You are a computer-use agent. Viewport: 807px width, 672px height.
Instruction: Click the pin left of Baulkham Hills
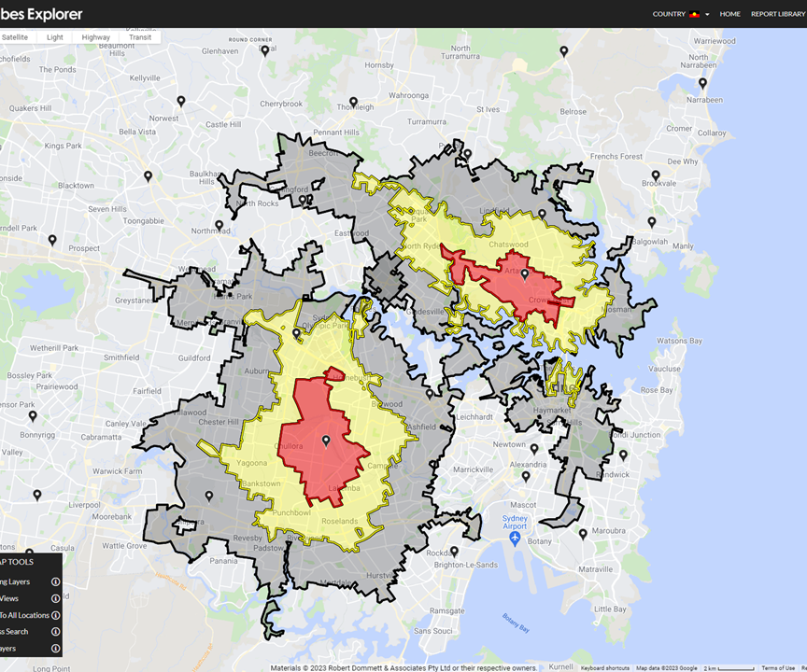click(x=149, y=176)
